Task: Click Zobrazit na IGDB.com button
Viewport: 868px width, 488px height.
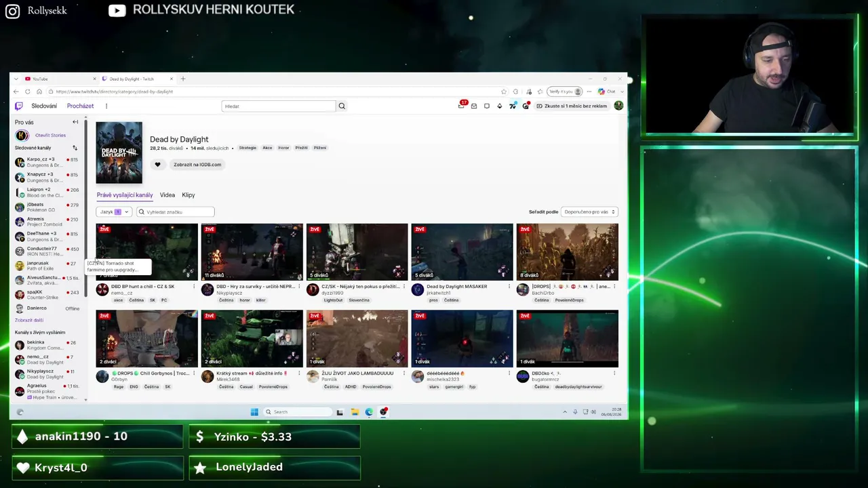Action: point(197,164)
